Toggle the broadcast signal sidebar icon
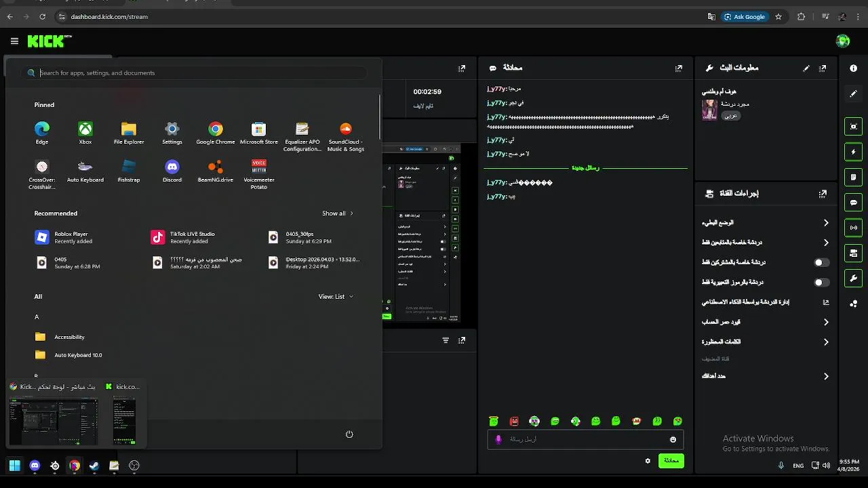Image resolution: width=868 pixels, height=488 pixels. tap(853, 228)
